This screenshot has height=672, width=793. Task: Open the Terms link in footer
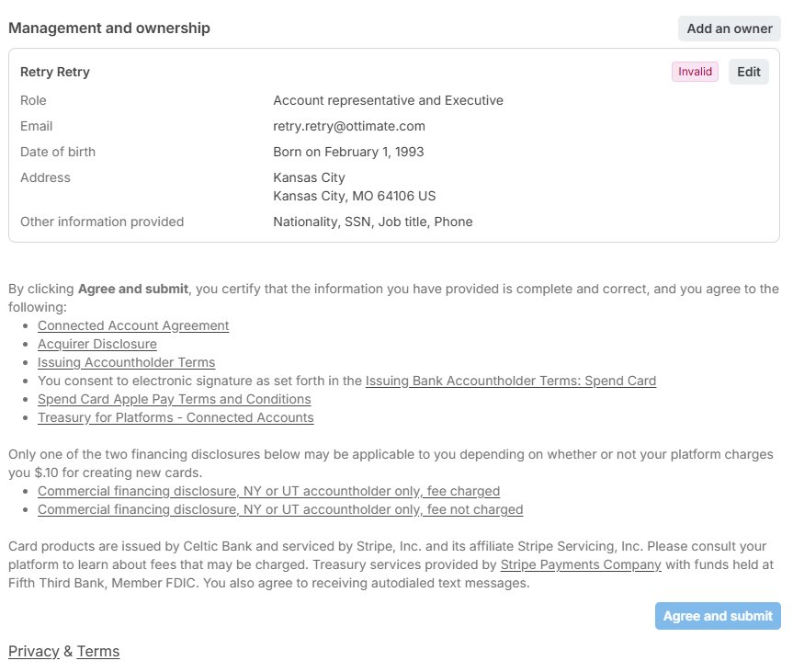tap(98, 651)
